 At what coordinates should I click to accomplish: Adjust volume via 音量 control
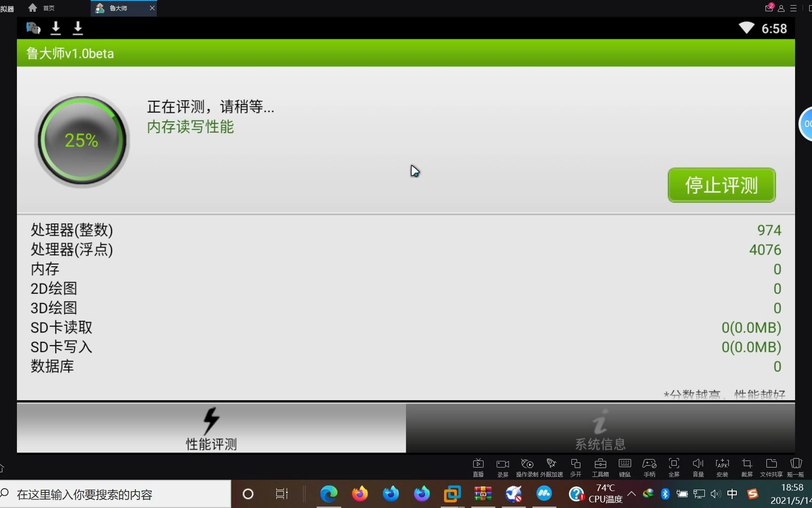pos(698,466)
